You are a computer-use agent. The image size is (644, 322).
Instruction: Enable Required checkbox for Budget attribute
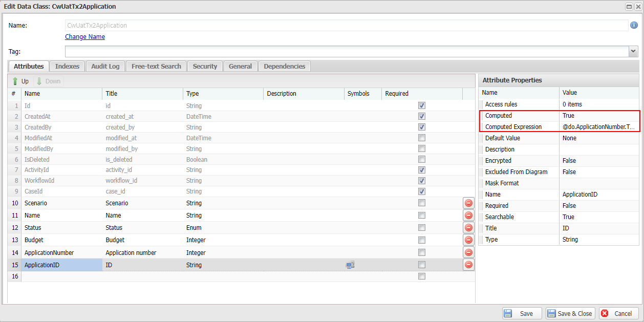[422, 240]
